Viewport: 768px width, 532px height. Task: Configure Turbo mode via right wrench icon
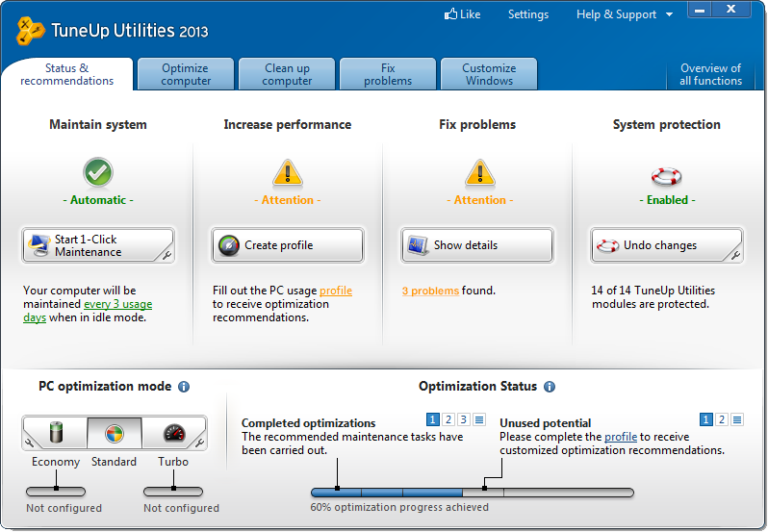200,443
